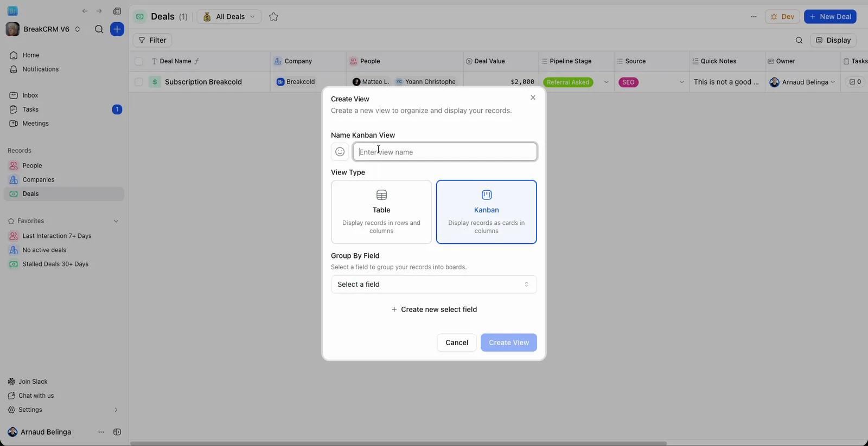Click the blue plus button in sidebar
Viewport: 868px width, 446px height.
click(117, 29)
